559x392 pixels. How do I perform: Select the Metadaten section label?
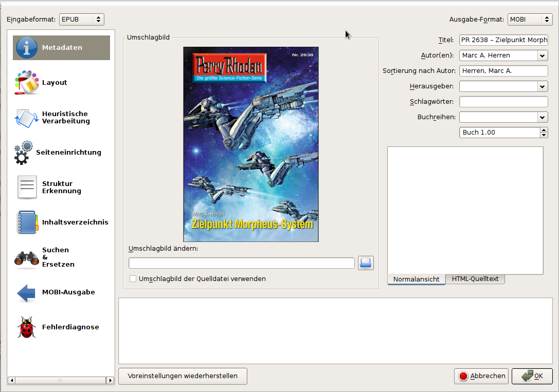[x=62, y=48]
